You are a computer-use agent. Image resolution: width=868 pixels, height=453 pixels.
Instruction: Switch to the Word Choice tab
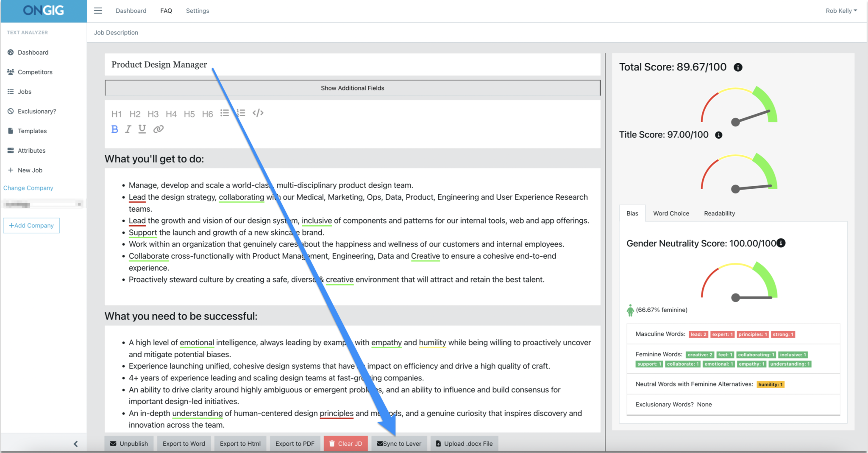click(x=671, y=213)
